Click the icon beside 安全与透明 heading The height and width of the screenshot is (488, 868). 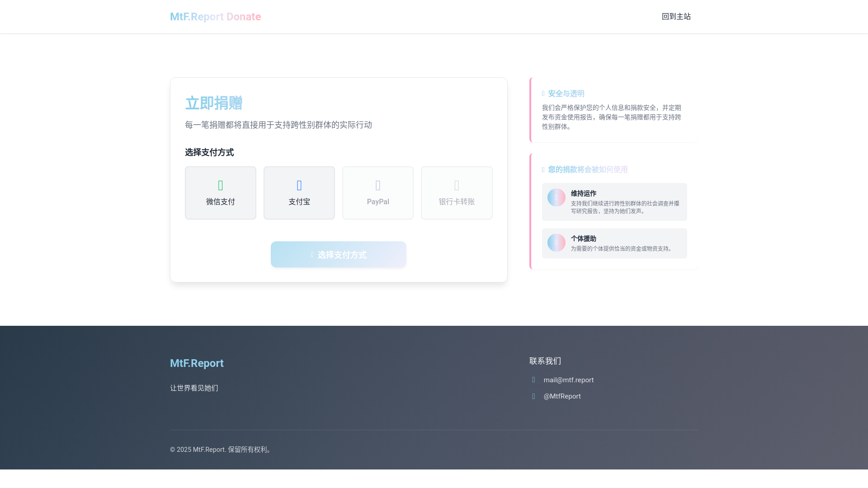coord(543,94)
